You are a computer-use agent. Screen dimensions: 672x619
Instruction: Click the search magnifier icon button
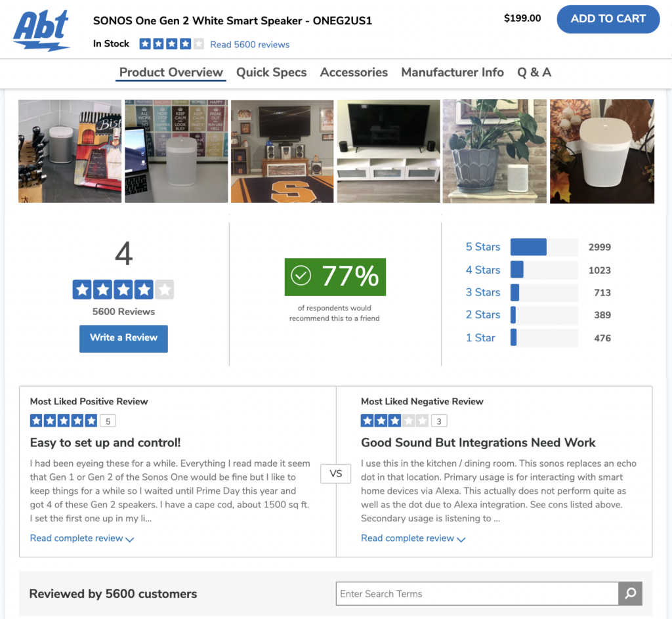click(x=630, y=593)
